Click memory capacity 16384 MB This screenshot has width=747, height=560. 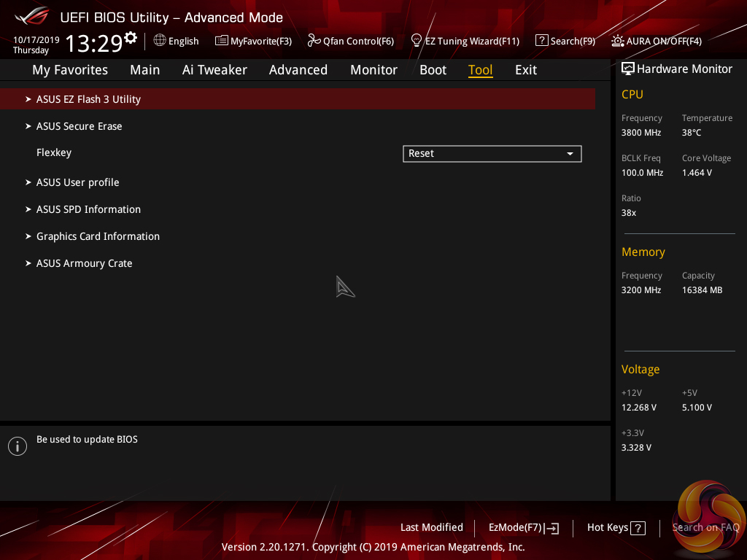tap(703, 290)
